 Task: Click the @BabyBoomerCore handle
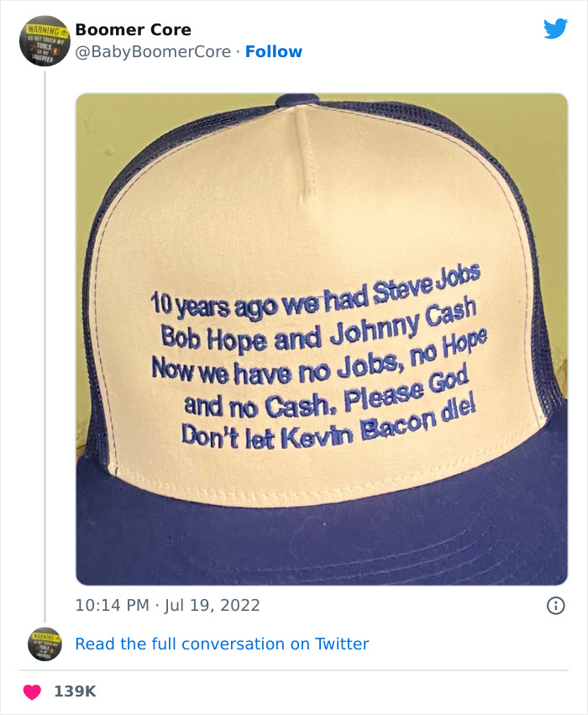pos(151,52)
